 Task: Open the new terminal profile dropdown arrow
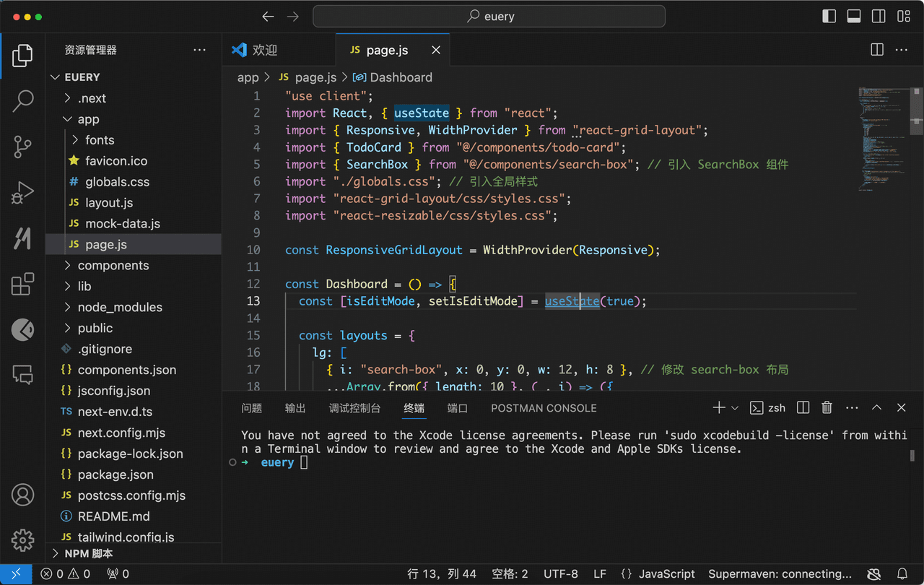[x=735, y=408]
